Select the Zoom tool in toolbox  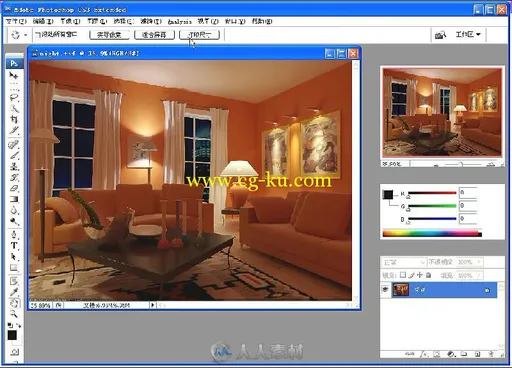coord(14,314)
